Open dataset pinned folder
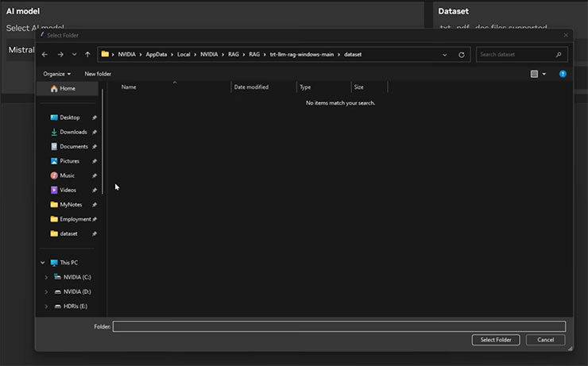 68,233
